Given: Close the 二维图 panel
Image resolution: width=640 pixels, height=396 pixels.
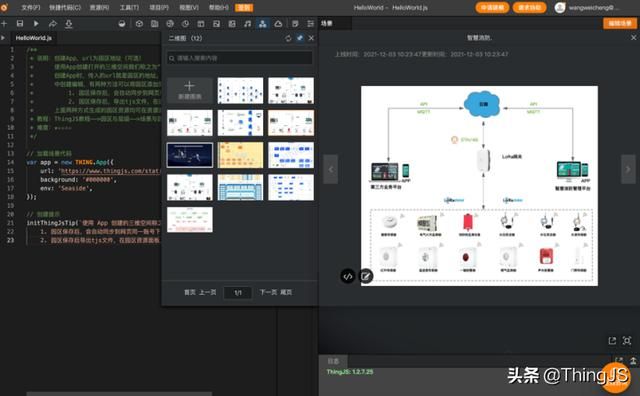Looking at the screenshot, I should pos(311,38).
